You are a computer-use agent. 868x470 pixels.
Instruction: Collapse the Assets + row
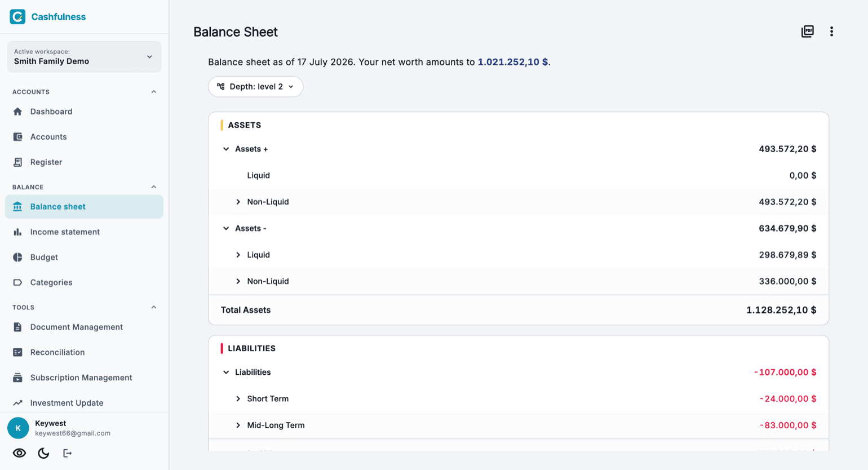[226, 149]
